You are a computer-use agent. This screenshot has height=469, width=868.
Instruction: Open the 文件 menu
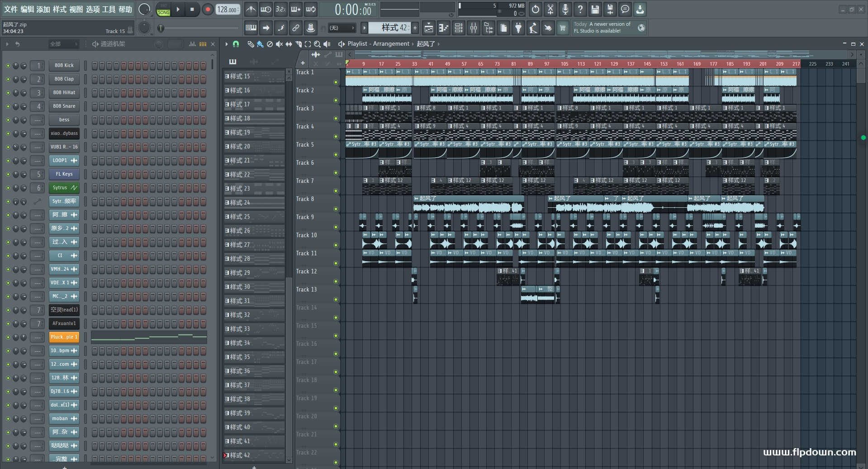[x=11, y=9]
